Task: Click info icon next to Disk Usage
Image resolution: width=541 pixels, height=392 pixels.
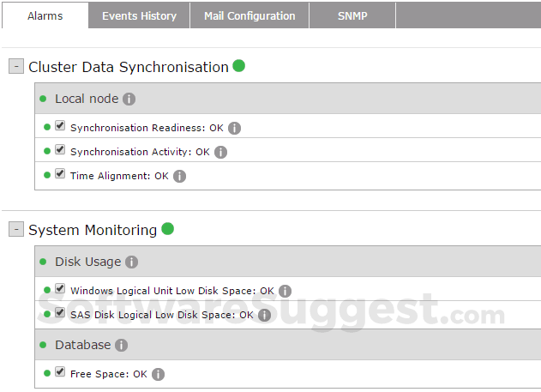Action: coord(131,262)
